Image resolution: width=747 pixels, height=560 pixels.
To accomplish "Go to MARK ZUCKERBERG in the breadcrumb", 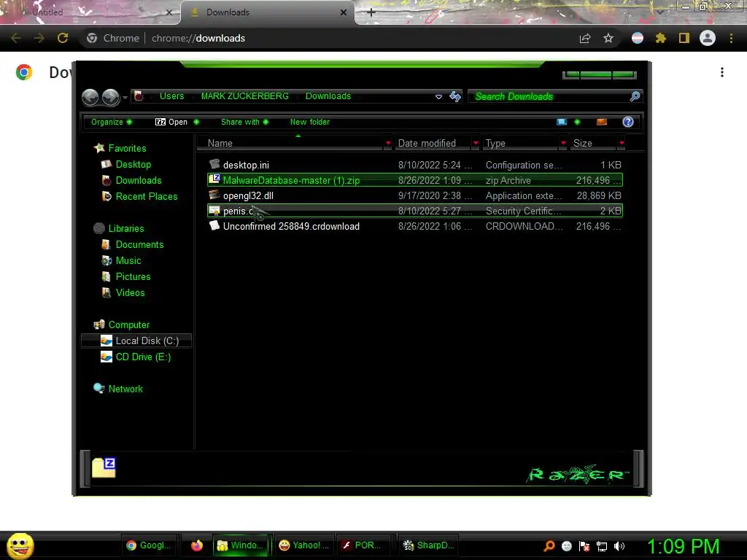I will [x=245, y=96].
